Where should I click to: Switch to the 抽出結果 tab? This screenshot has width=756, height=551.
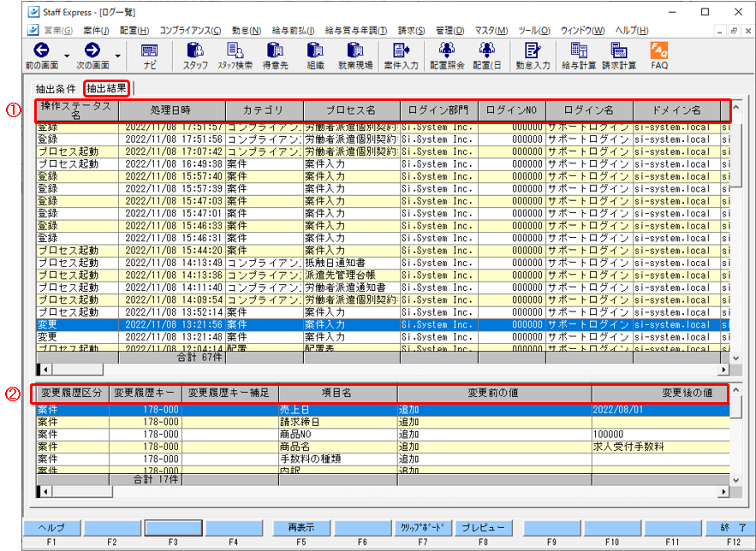point(106,88)
